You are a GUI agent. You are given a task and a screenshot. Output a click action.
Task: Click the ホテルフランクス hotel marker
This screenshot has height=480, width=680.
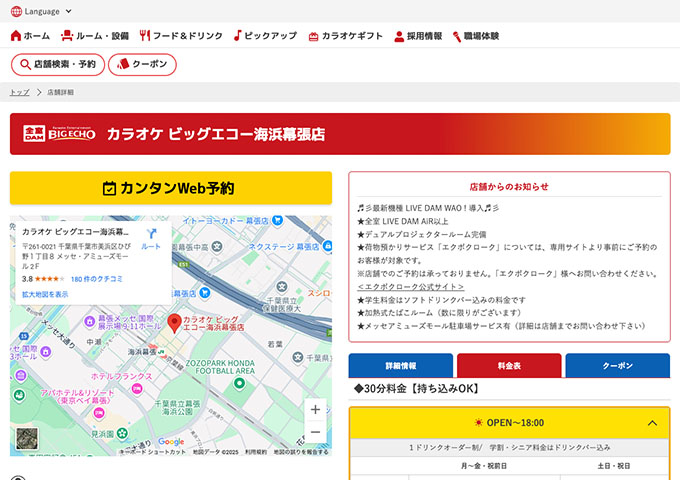[137, 388]
